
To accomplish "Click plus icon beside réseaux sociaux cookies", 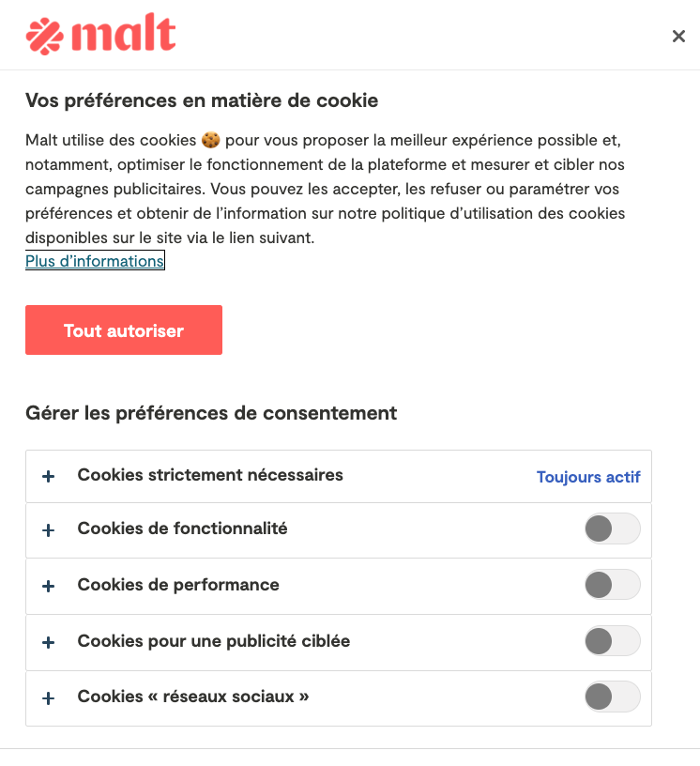I will pos(49,697).
